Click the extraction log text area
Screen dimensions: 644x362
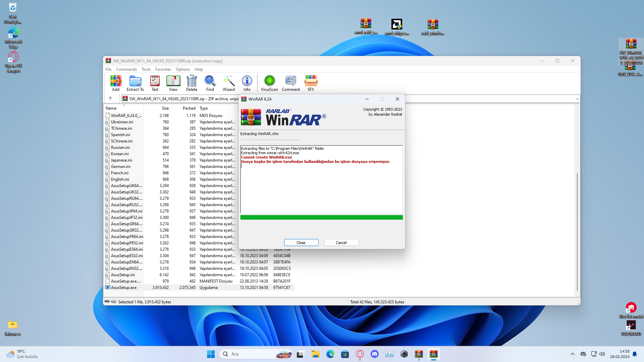click(x=321, y=179)
